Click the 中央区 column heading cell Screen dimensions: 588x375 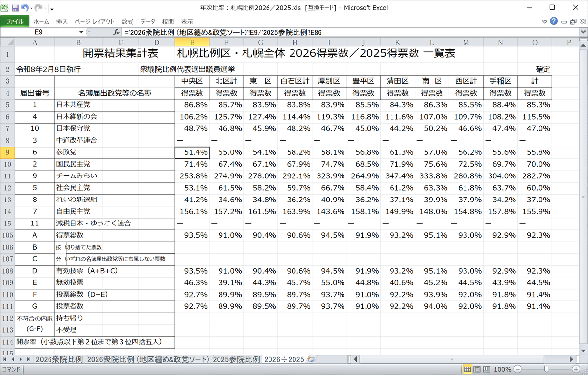click(x=192, y=81)
